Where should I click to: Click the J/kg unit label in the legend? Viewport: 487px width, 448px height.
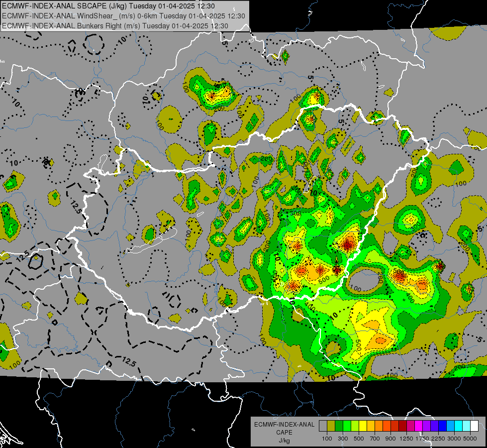tap(284, 441)
